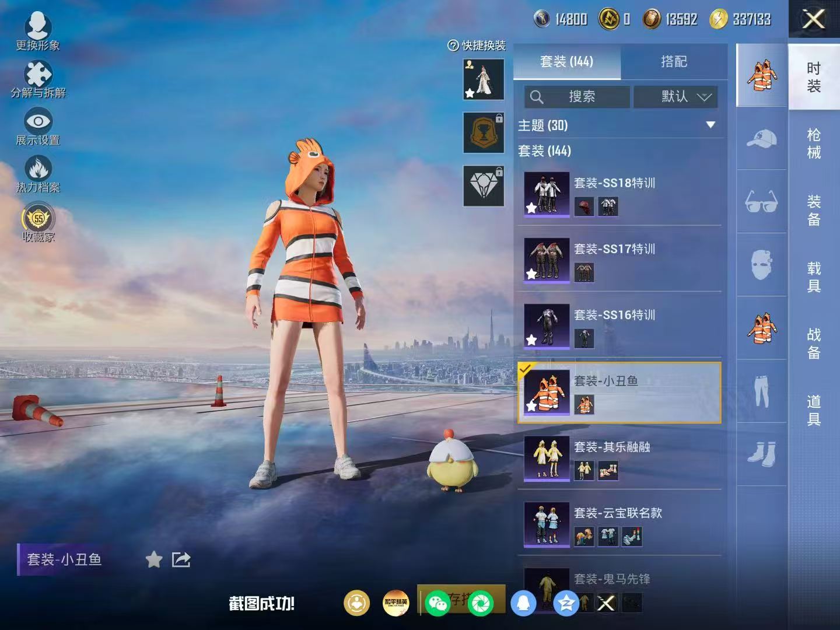This screenshot has height=630, width=840.
Task: Open the 热力档案 flame icon
Action: tap(38, 169)
